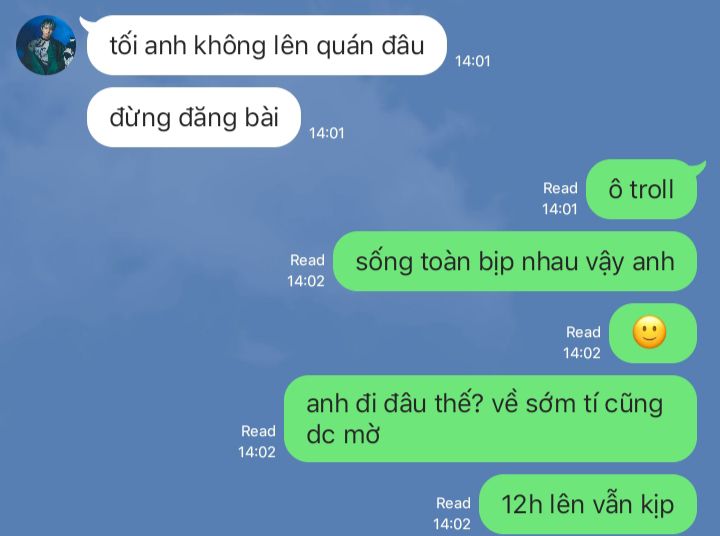Select the message 'tối anh không lên quán đâu'

click(x=266, y=45)
